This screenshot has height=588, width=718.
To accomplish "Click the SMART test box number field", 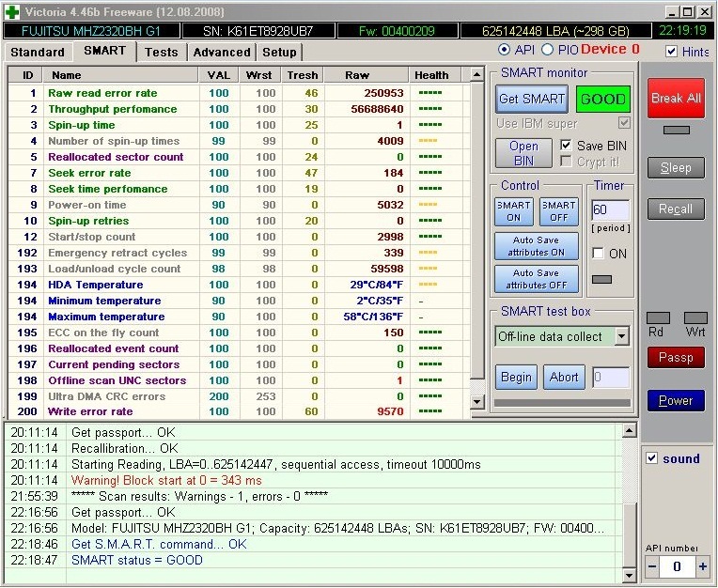I will 611,377.
